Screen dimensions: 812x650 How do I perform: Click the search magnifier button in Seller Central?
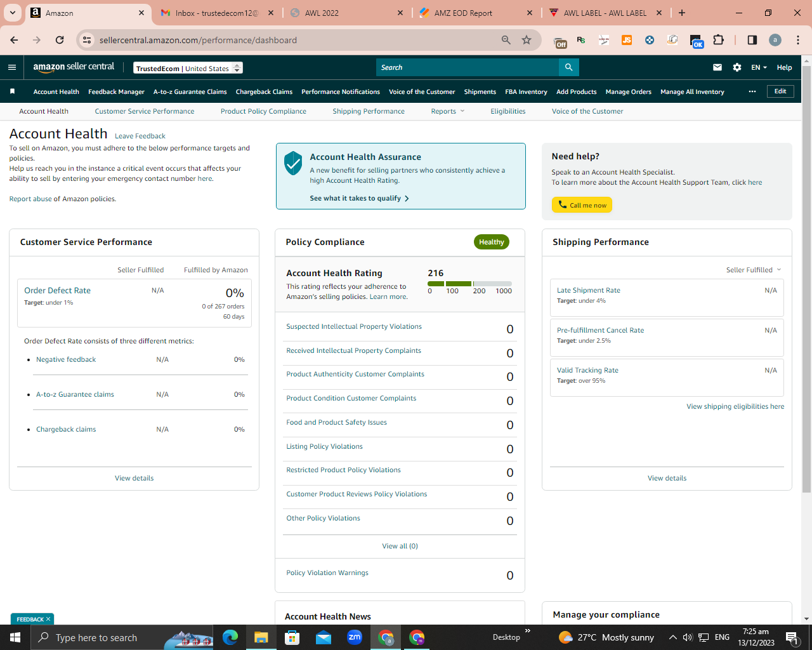[569, 67]
